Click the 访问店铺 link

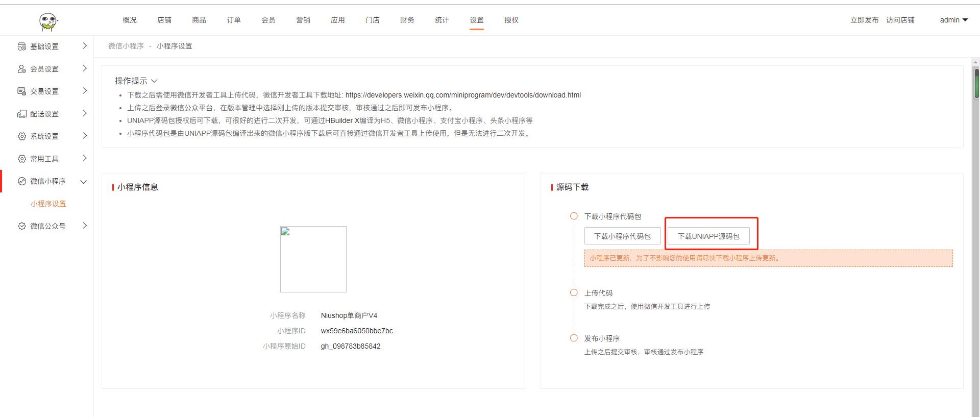pos(900,20)
